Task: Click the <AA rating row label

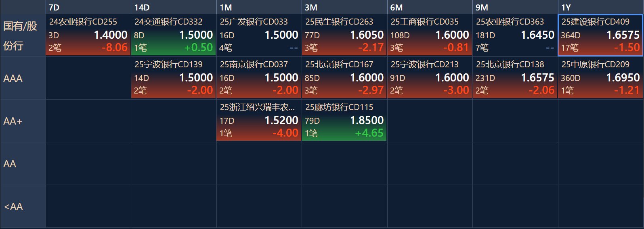Action: click(x=23, y=206)
